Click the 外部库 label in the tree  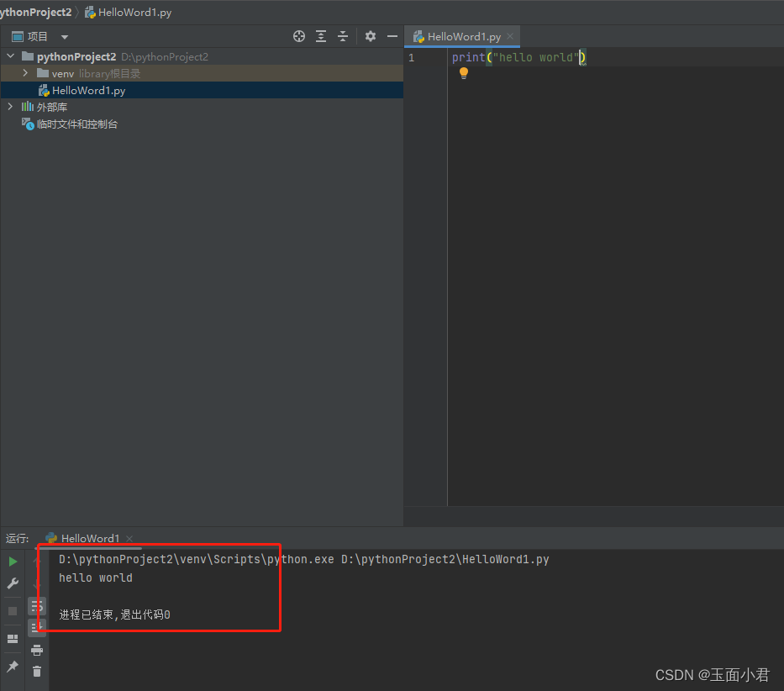(x=52, y=107)
